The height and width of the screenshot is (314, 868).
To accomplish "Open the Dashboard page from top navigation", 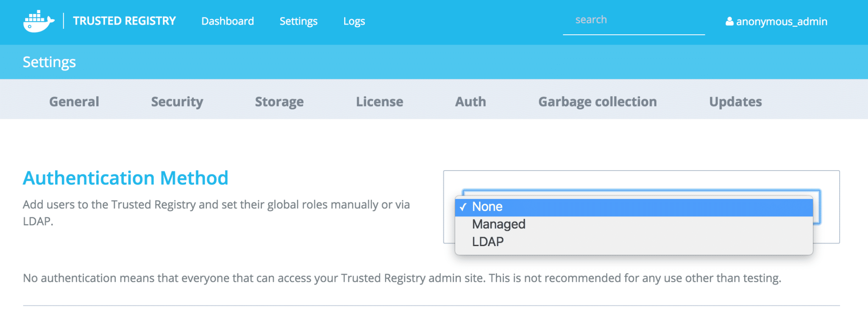I will click(228, 21).
